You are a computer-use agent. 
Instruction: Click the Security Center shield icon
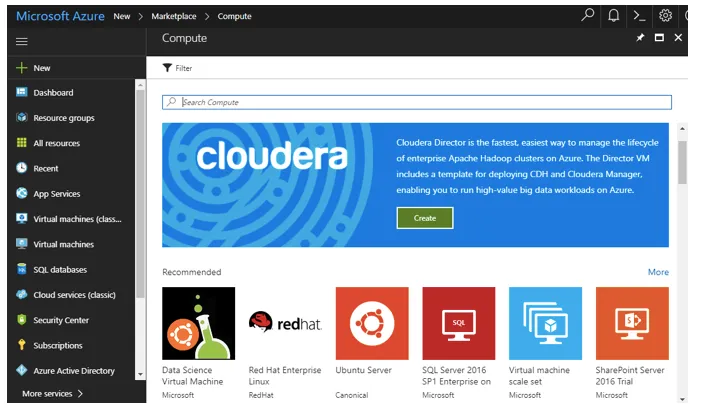coord(22,320)
